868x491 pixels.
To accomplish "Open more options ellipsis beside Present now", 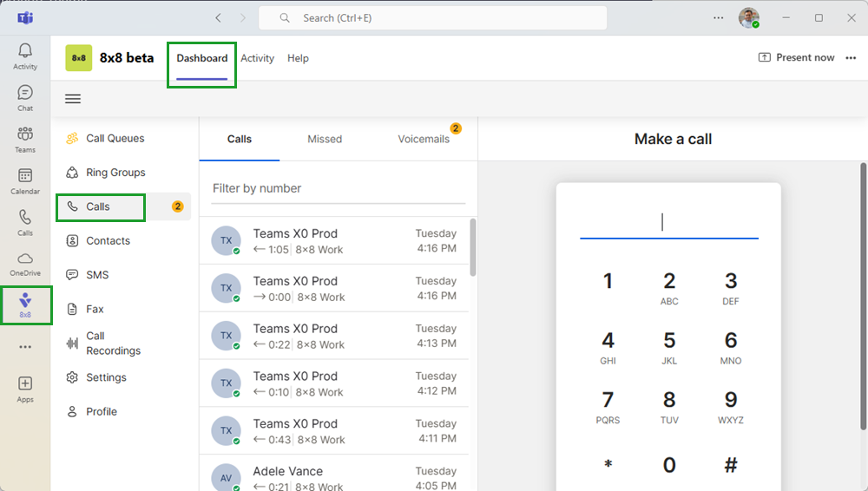I will tap(851, 58).
